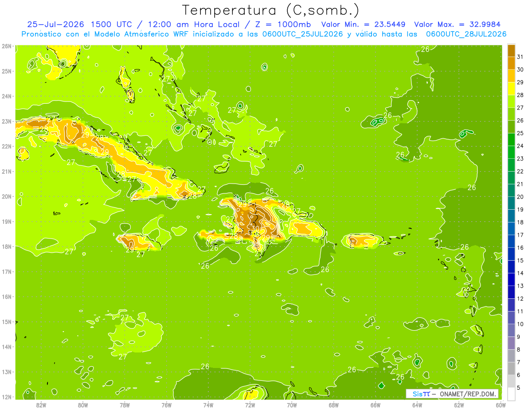Click the colorbar label '18'
The width and height of the screenshot is (532, 411).
click(520, 222)
